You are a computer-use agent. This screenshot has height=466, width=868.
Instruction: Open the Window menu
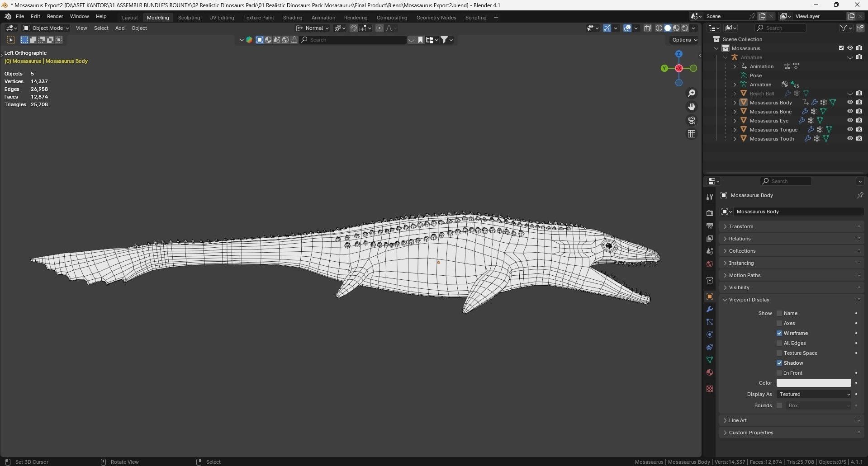[x=79, y=16]
